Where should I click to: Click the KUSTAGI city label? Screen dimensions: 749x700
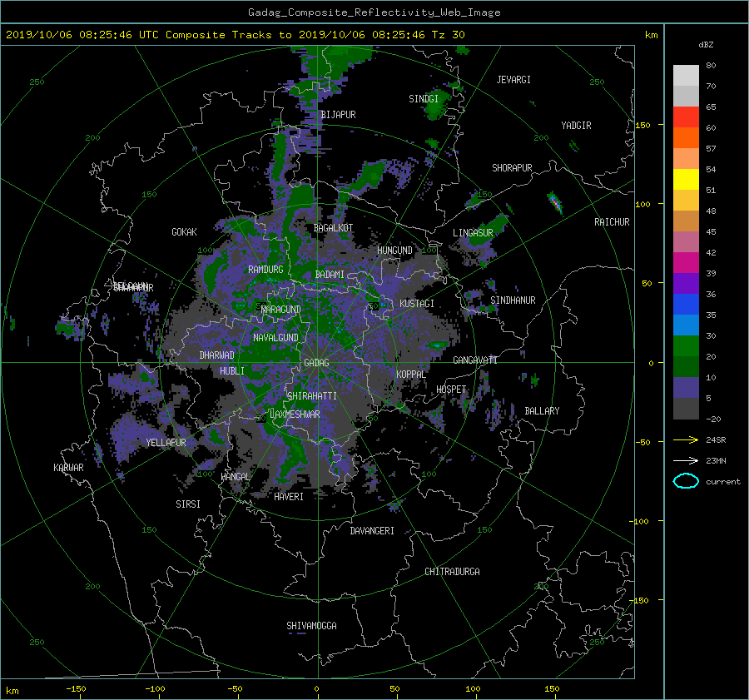(x=417, y=304)
